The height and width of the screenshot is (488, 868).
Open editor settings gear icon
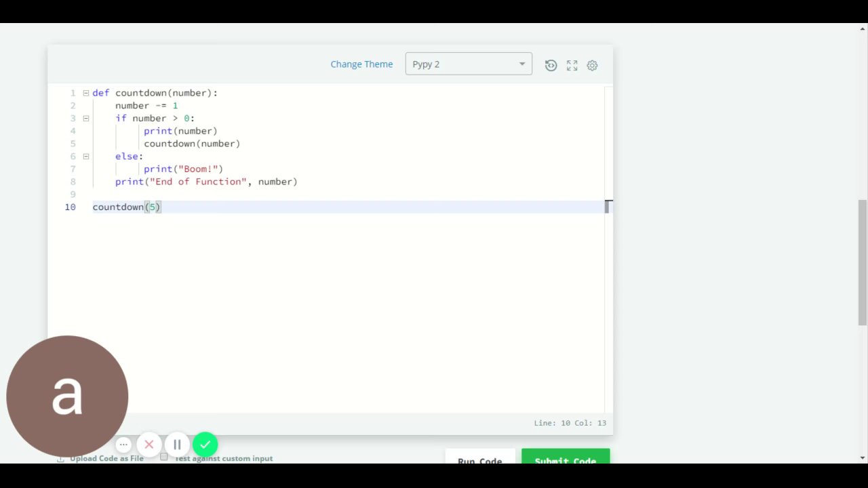(592, 65)
